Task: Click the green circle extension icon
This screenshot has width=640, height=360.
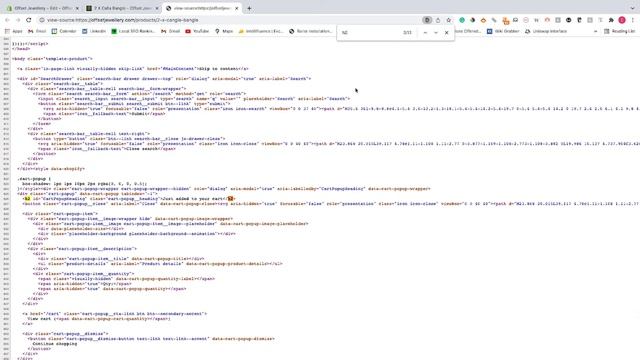Action: (462, 20)
